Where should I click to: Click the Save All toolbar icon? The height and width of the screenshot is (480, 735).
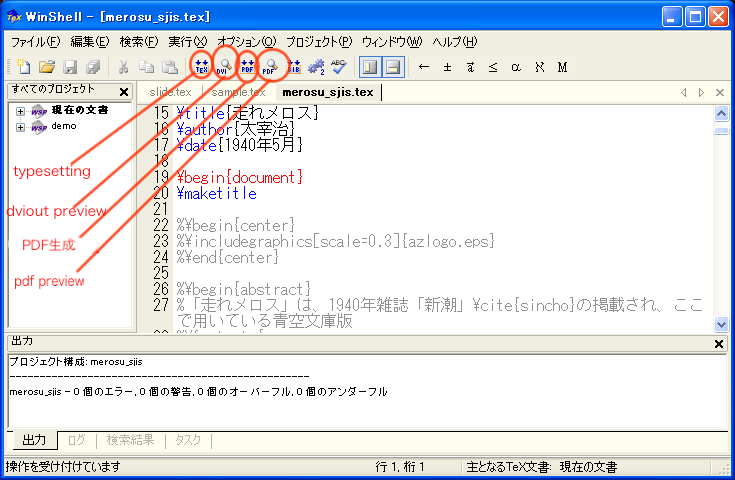(93, 67)
